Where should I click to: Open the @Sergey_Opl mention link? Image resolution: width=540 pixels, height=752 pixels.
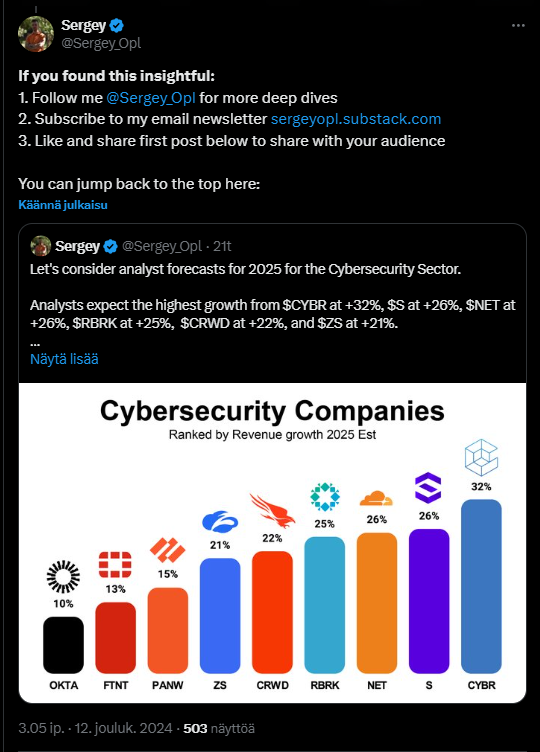(151, 98)
